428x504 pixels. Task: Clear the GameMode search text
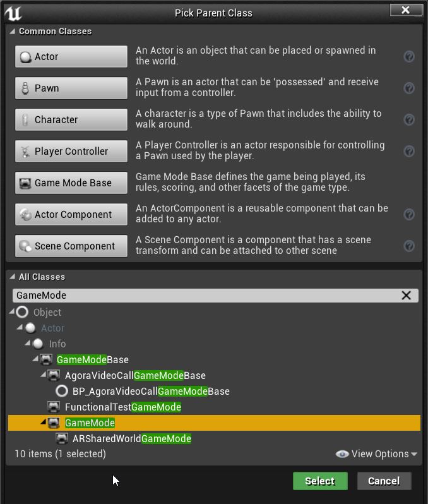406,296
